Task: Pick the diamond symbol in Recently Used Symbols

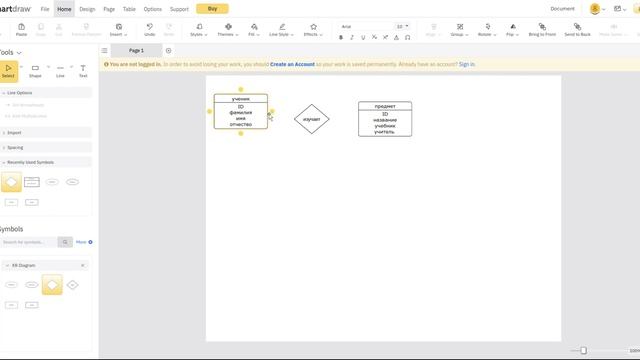Action: coord(11,182)
